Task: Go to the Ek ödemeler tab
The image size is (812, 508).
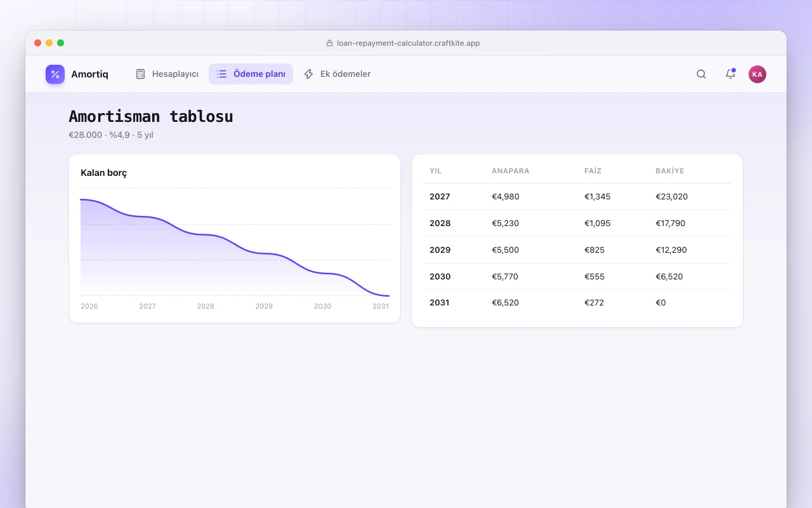Action: (x=337, y=74)
